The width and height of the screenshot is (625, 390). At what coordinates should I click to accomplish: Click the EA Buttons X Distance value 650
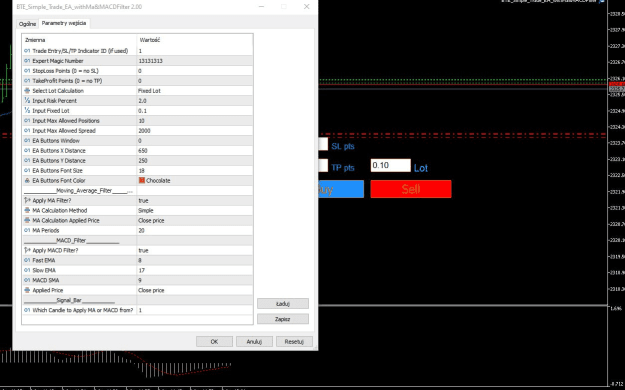click(195, 150)
